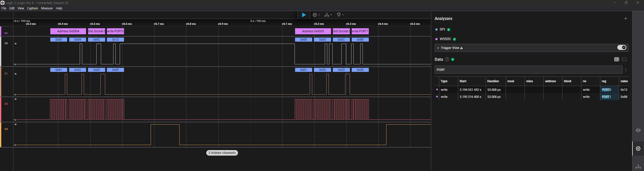Click the Address 0x0005 decoded bubble
The image size is (644, 171).
click(x=313, y=31)
